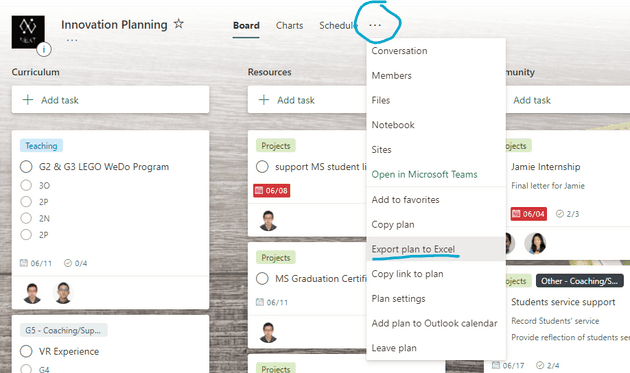
Task: Click assignee avatar on MS Graduation card
Action: [x=268, y=332]
